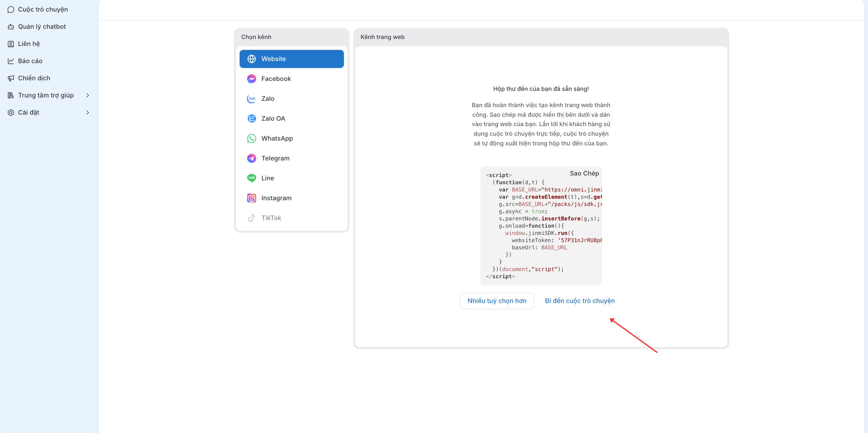Open Trung tâm trợ giúp menu
868x433 pixels.
(x=49, y=96)
